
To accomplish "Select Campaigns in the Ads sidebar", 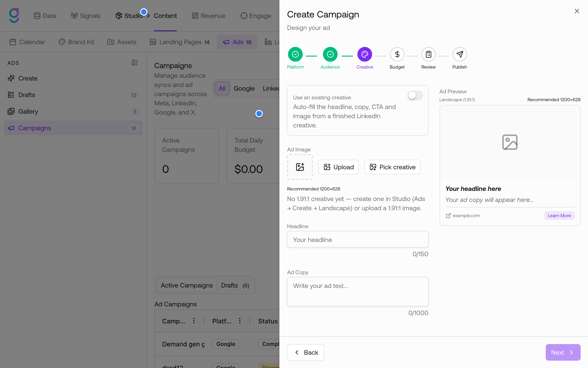I will pyautogui.click(x=73, y=128).
